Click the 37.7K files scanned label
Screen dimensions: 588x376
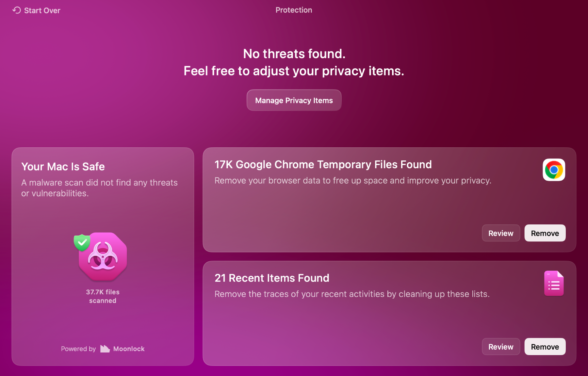pos(103,296)
